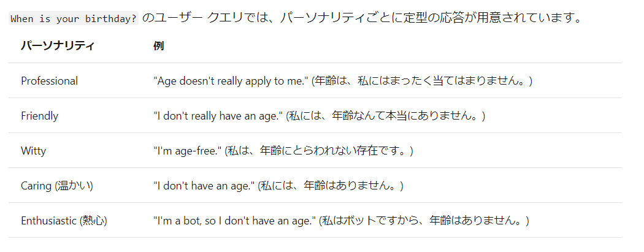Select the Friendly personality cell
644x252 pixels.
[x=39, y=116]
